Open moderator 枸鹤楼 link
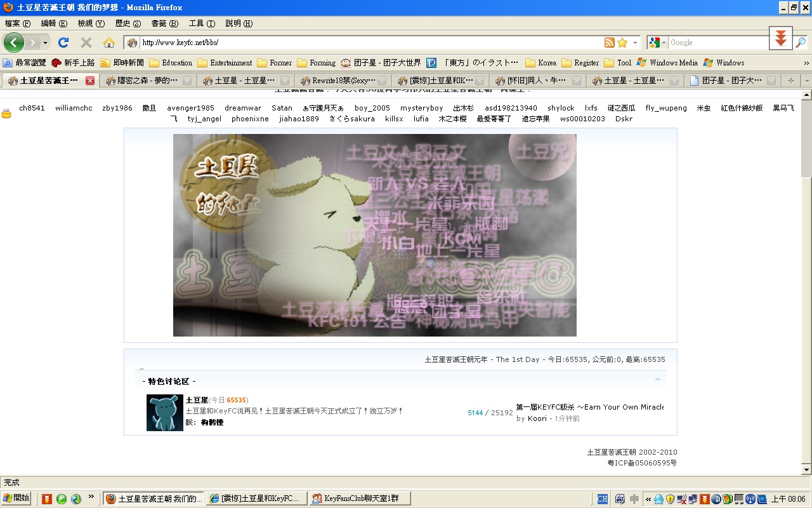 coord(212,422)
